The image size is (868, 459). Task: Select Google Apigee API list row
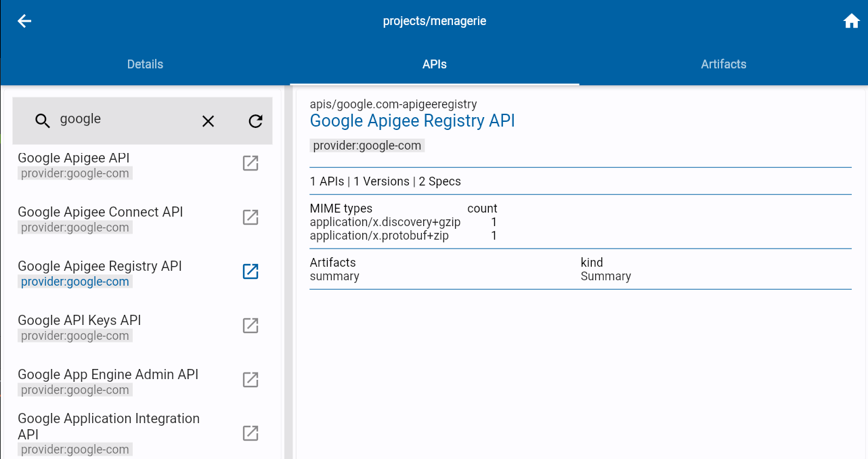tap(142, 165)
